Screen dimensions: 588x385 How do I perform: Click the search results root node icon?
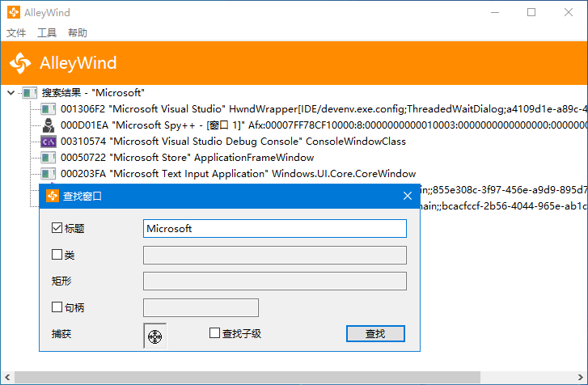30,93
